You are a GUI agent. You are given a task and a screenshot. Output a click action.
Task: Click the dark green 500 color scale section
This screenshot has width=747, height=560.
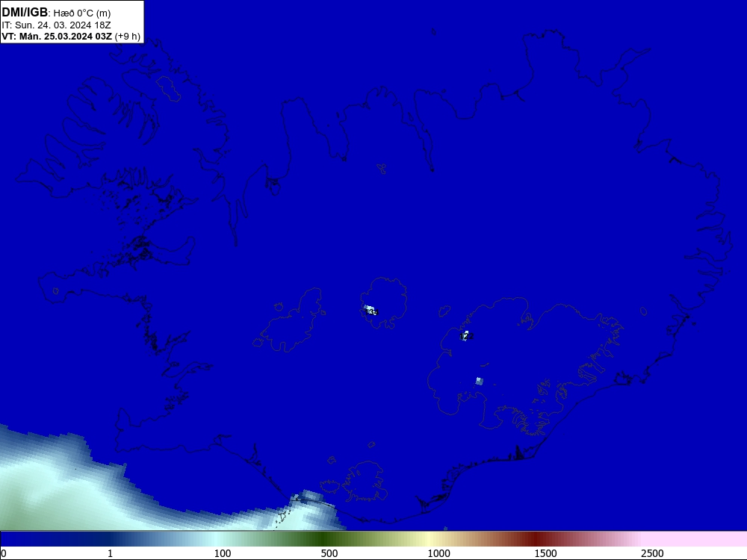tap(324, 538)
